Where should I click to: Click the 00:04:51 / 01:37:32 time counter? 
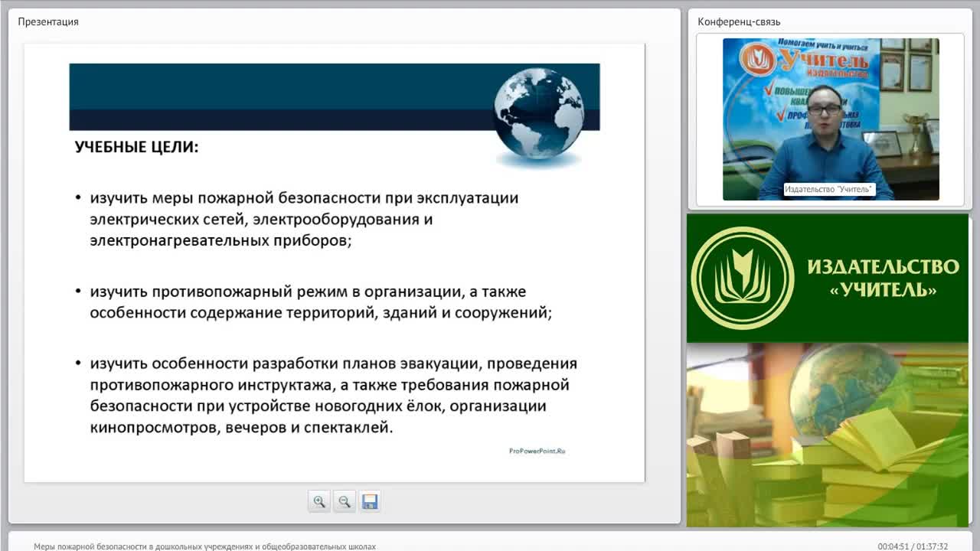pyautogui.click(x=913, y=546)
